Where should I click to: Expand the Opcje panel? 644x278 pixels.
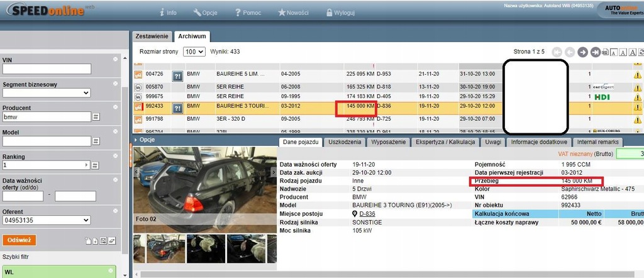146,140
